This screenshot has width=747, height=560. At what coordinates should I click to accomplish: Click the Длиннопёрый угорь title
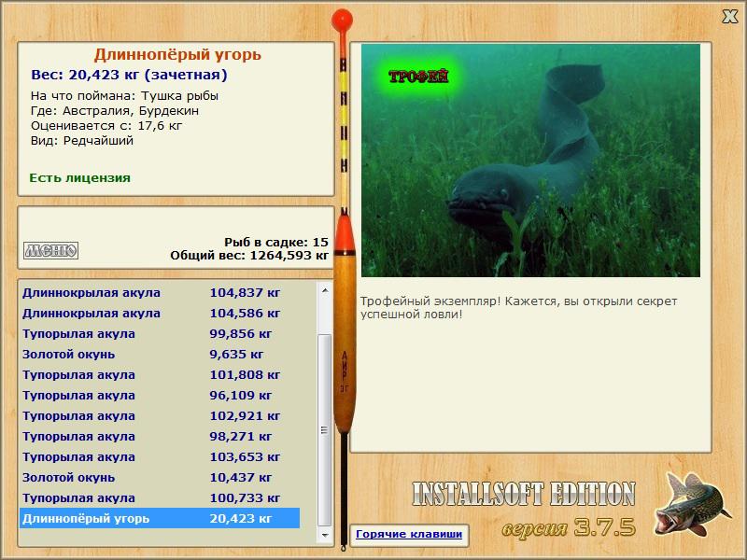point(177,55)
